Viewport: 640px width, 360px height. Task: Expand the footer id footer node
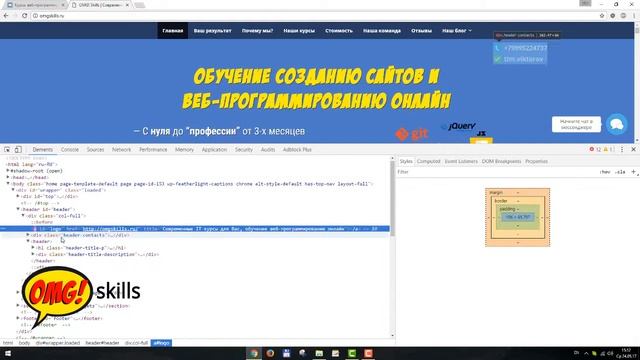[18, 318]
